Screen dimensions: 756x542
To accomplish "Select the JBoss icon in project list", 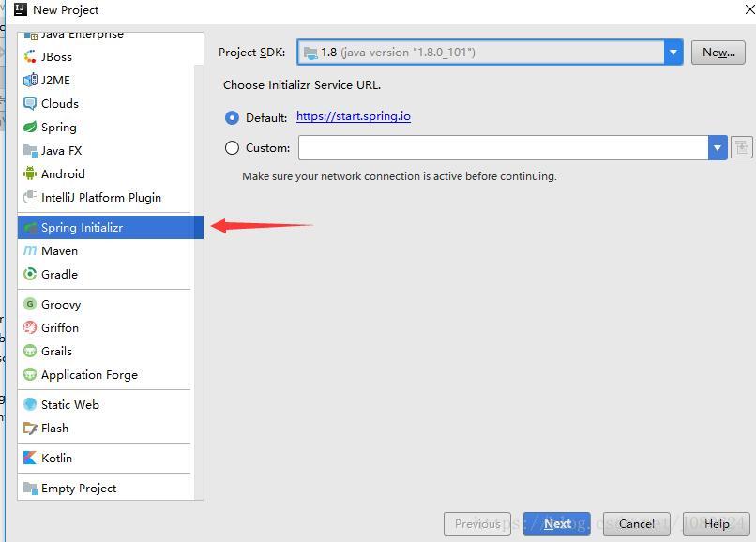I will click(30, 56).
